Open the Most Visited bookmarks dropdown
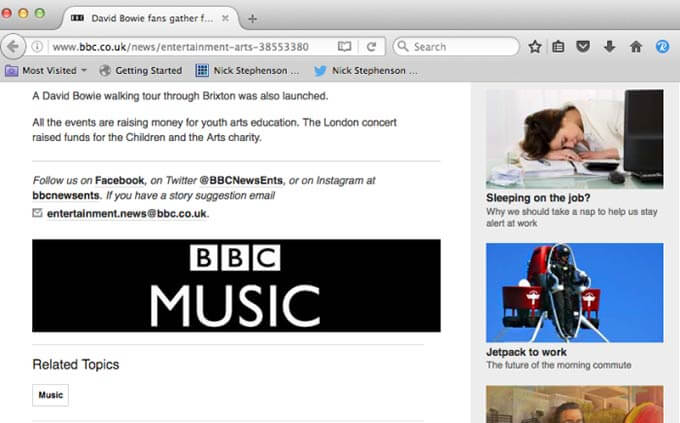680x423 pixels. 46,70
